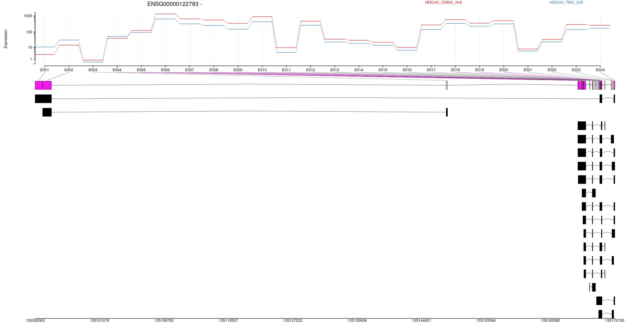Click exon label E024
Viewport: 644px width, 325px height.
click(600, 70)
